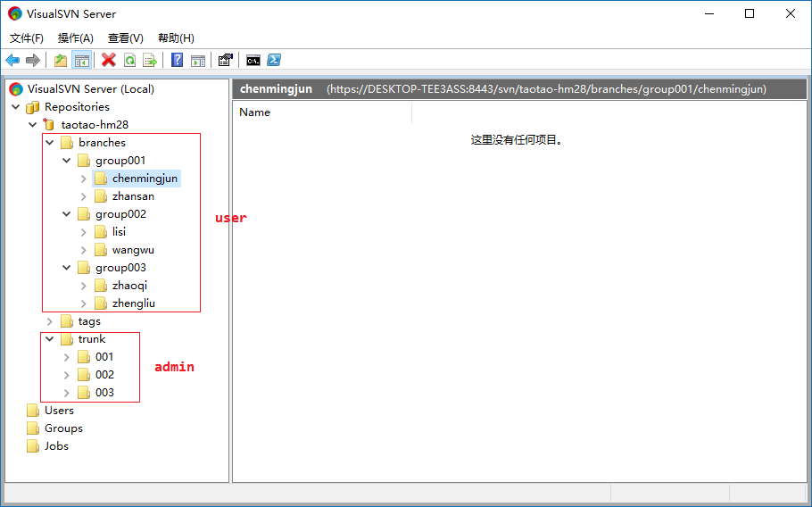
Task: Click the VisualSVN logo in the title bar
Action: 15,13
